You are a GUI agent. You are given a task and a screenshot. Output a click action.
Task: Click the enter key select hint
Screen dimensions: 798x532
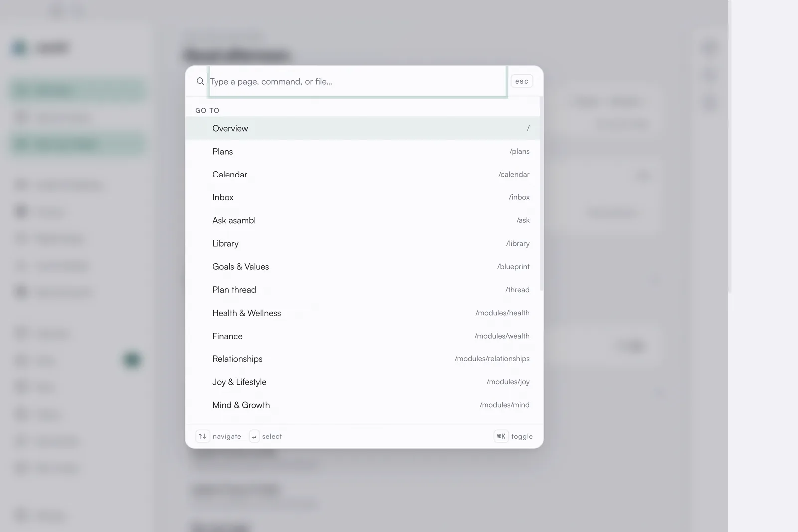[x=254, y=436]
